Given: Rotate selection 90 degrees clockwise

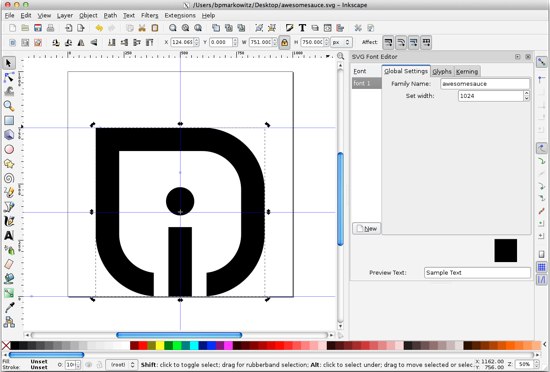Looking at the screenshot, I should (68, 42).
